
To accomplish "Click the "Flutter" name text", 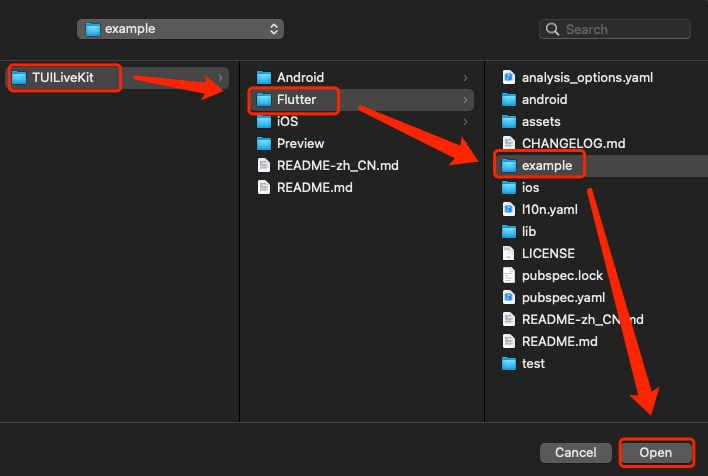I will click(297, 100).
